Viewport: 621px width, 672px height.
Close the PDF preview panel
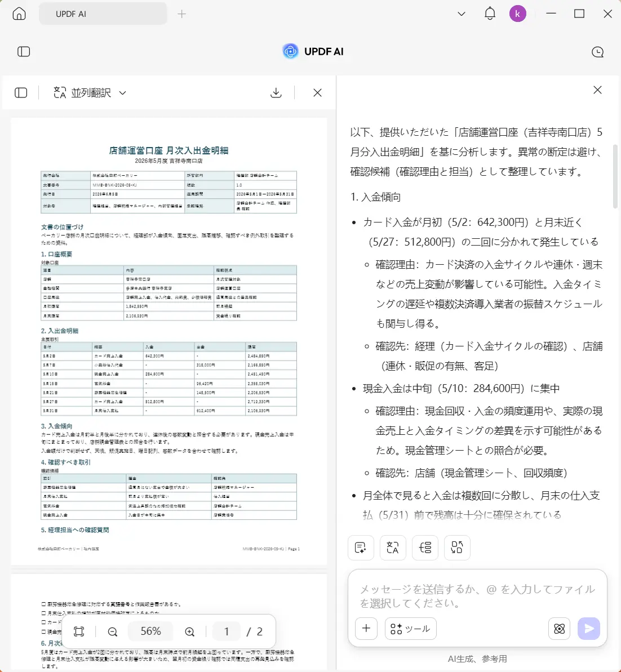[317, 92]
